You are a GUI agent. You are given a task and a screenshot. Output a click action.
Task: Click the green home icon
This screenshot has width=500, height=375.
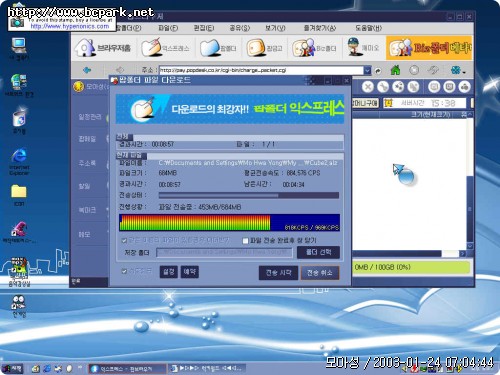tap(395, 70)
